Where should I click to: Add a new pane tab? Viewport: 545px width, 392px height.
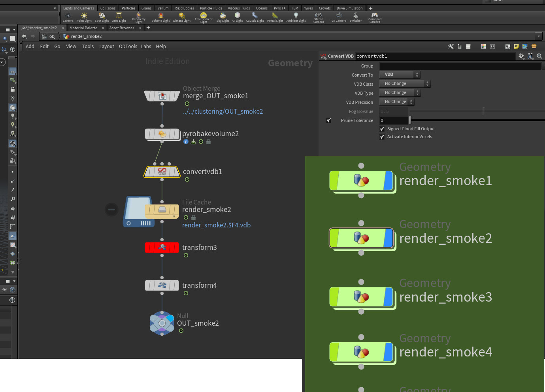148,28
